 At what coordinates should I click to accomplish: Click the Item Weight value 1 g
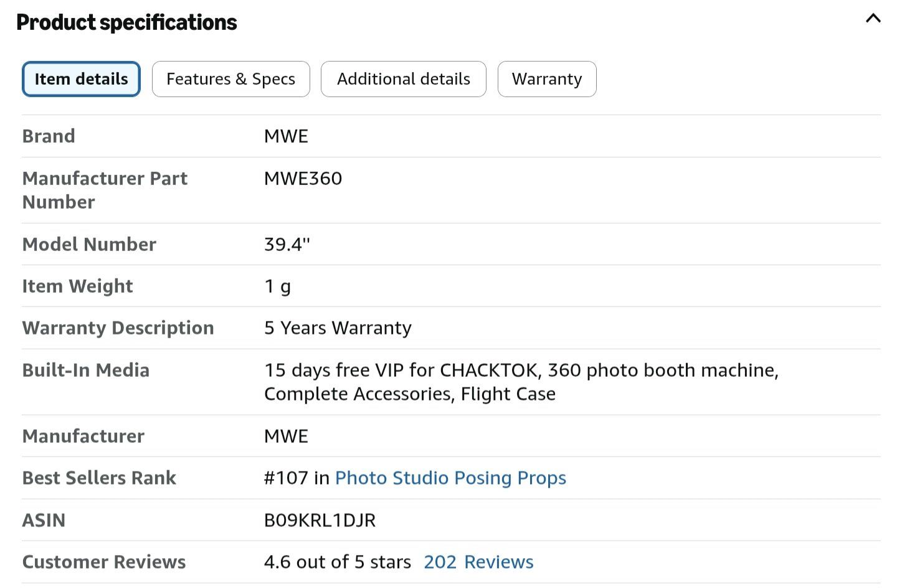pos(277,287)
